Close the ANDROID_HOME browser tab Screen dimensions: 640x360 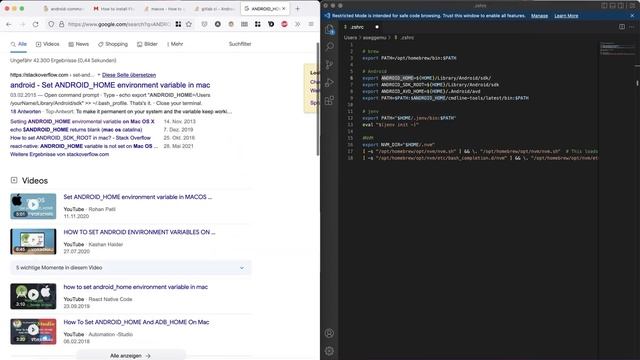click(284, 9)
